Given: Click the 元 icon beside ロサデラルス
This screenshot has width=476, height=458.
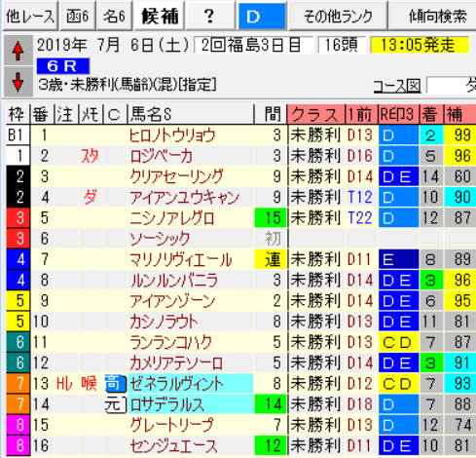Looking at the screenshot, I should coord(116,404).
